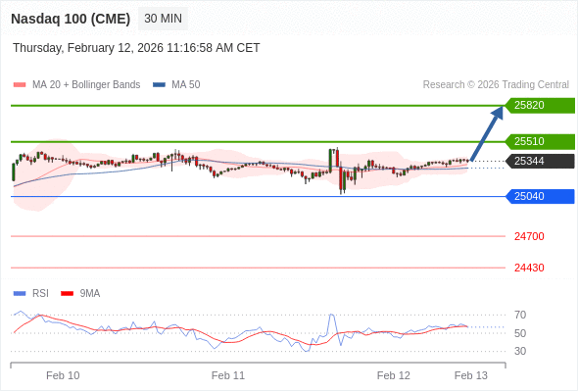The height and width of the screenshot is (392, 578).
Task: Click the RSI 50 axis value
Action: pyautogui.click(x=520, y=333)
